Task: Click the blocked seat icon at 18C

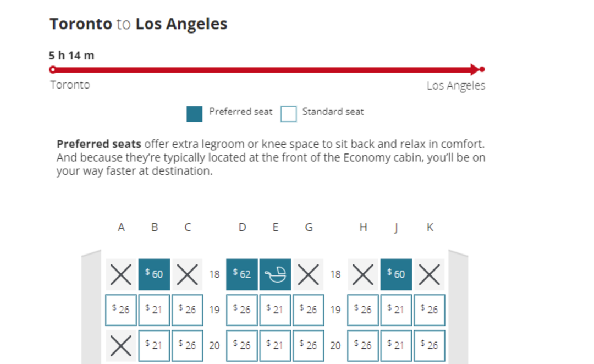Action: pos(187,274)
